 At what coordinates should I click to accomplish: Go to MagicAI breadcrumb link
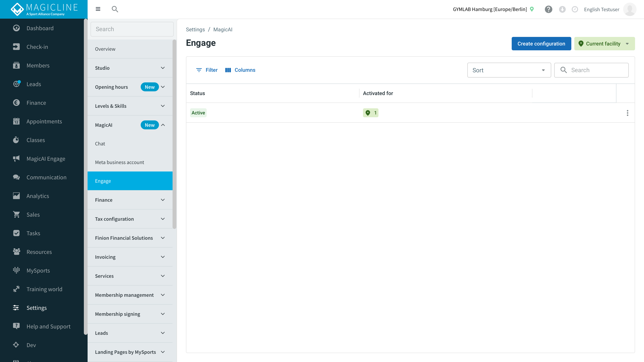(223, 29)
